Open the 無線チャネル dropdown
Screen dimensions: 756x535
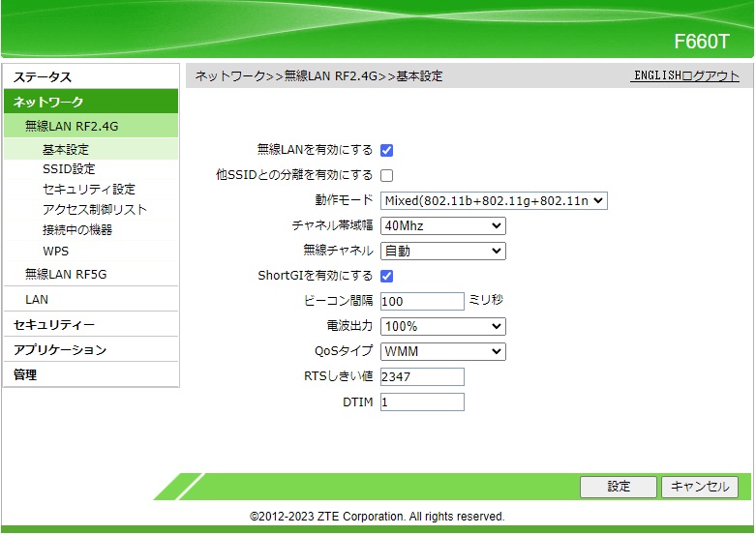pyautogui.click(x=442, y=251)
